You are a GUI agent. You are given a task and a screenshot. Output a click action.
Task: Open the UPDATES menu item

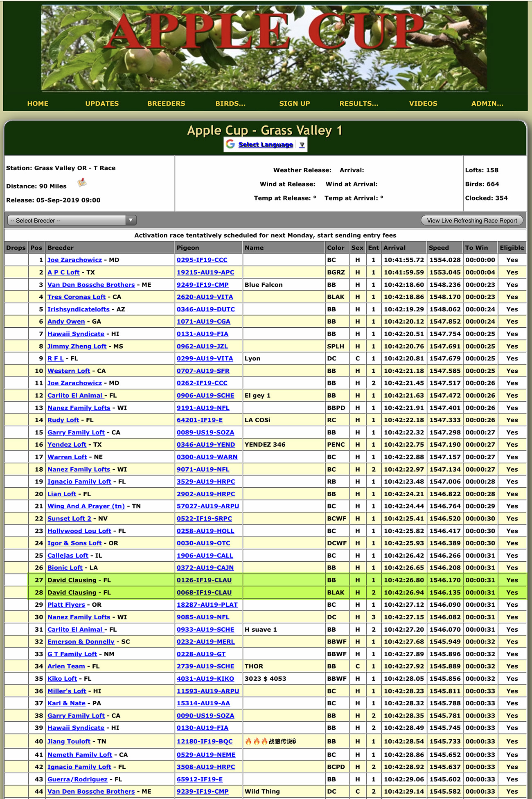(102, 104)
